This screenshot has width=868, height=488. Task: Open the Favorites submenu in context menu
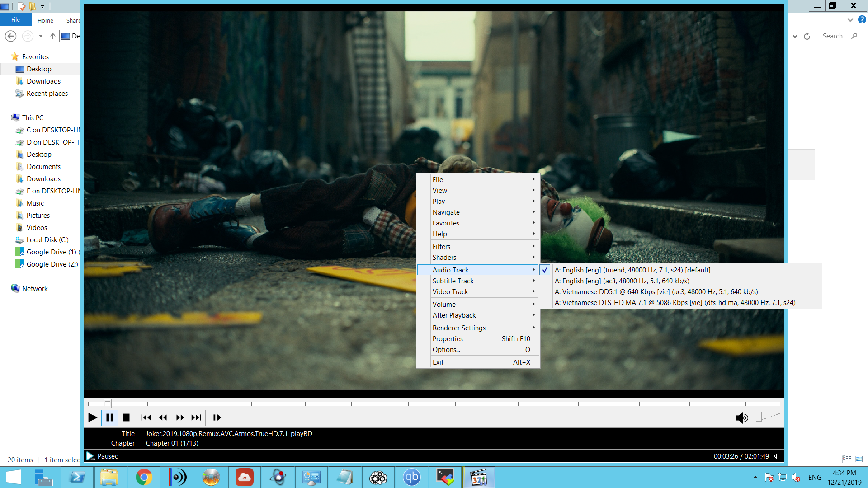[x=478, y=223]
